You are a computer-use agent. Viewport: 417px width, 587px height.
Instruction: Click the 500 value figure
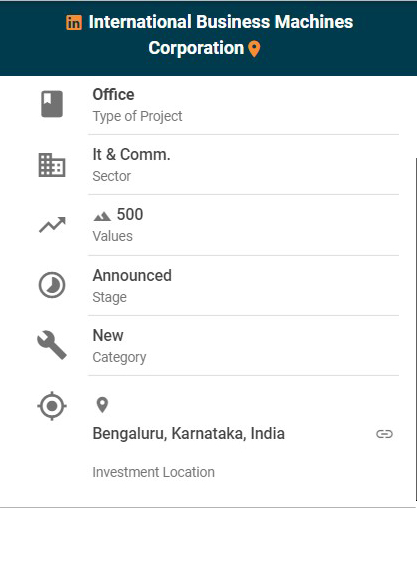pyautogui.click(x=130, y=215)
